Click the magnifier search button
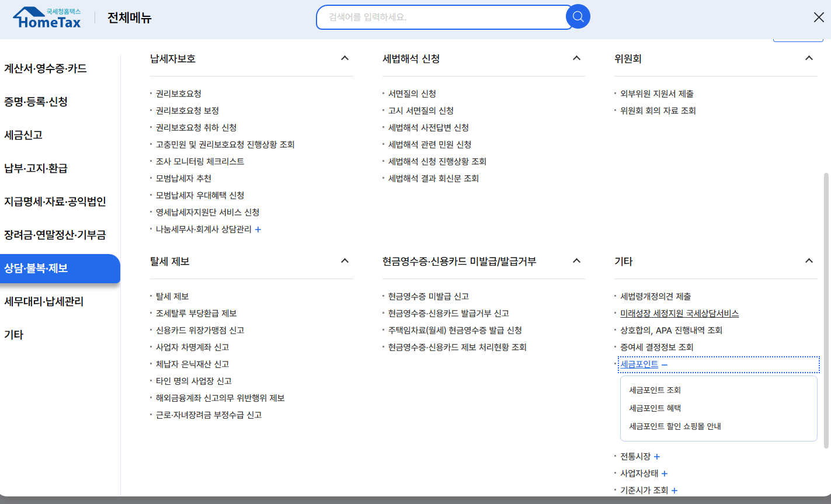Image resolution: width=831 pixels, height=504 pixels. [x=578, y=17]
